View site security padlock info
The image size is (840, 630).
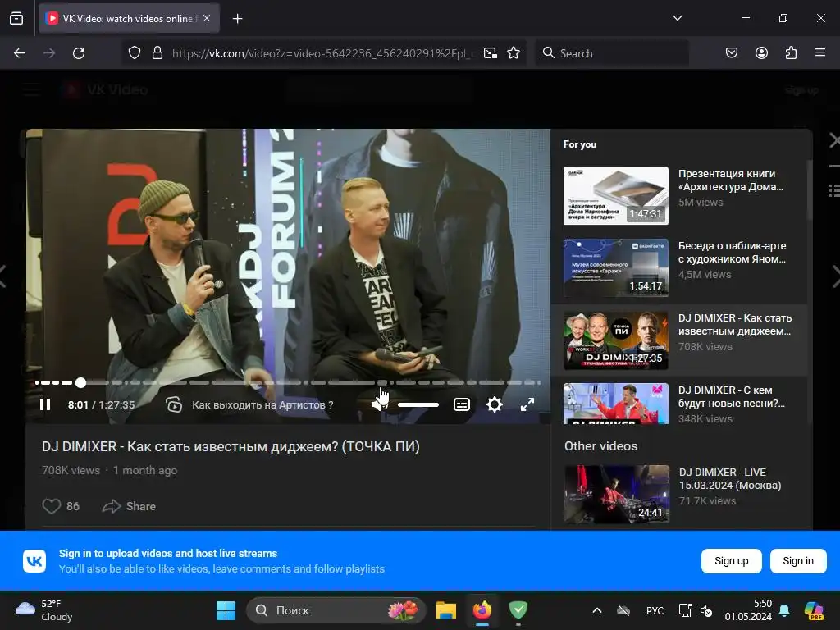click(157, 53)
